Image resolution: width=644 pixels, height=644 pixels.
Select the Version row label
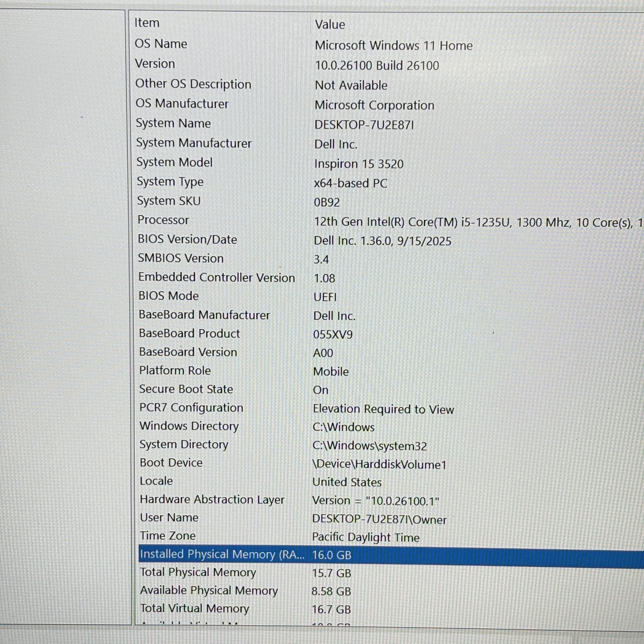[155, 64]
